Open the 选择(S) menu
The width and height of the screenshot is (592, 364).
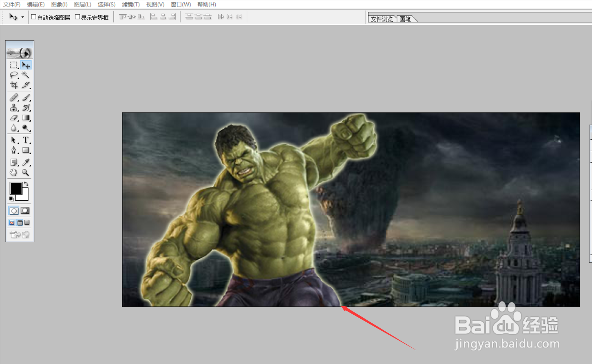click(107, 4)
